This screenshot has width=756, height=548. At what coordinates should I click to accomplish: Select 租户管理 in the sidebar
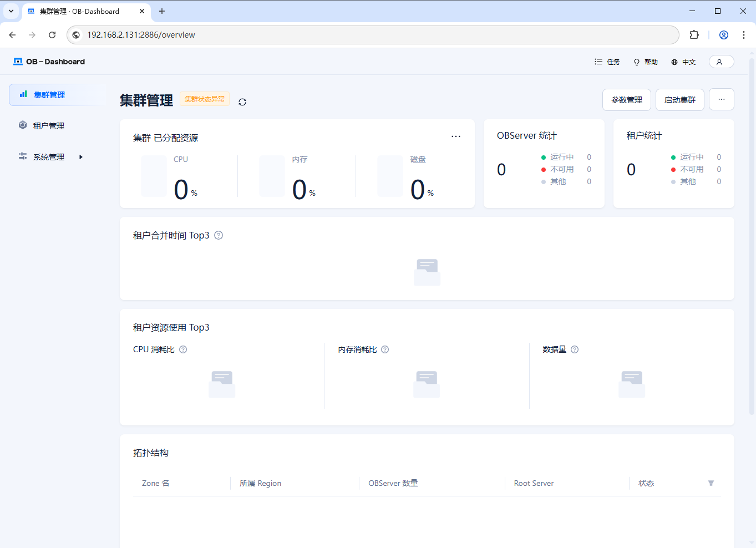49,126
